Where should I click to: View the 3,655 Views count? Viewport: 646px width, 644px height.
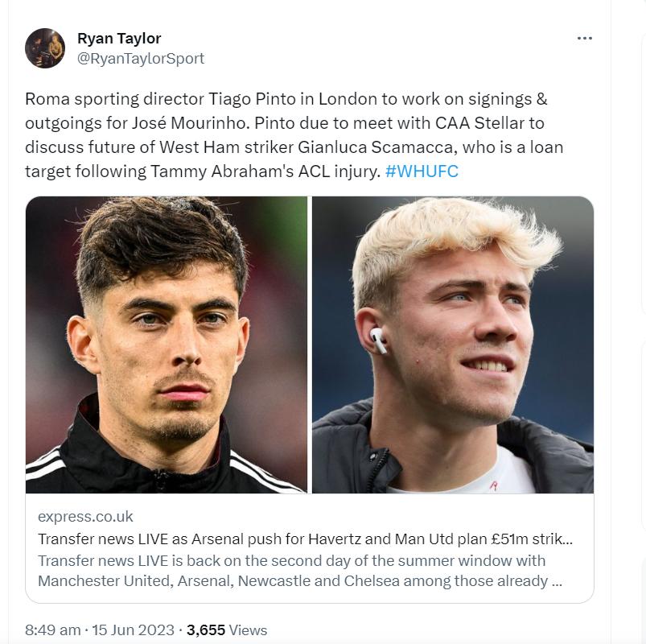pos(227,630)
